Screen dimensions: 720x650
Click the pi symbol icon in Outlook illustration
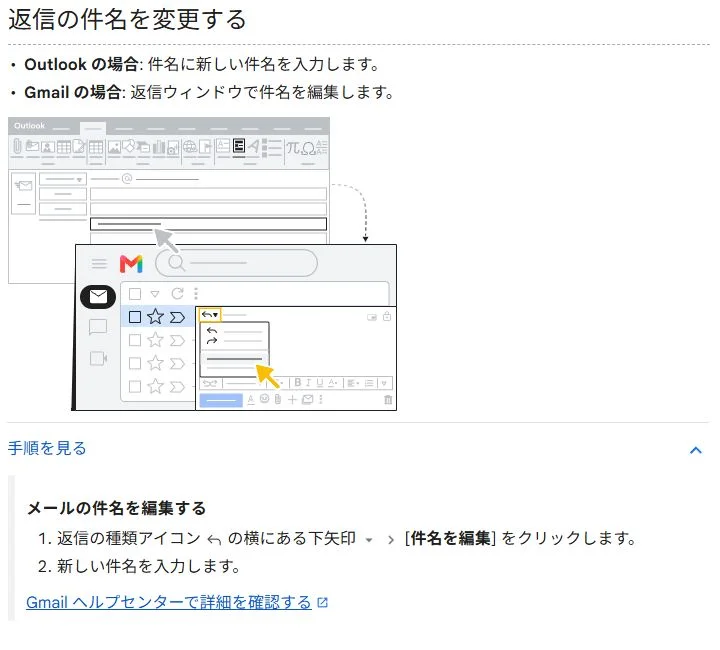pos(292,147)
